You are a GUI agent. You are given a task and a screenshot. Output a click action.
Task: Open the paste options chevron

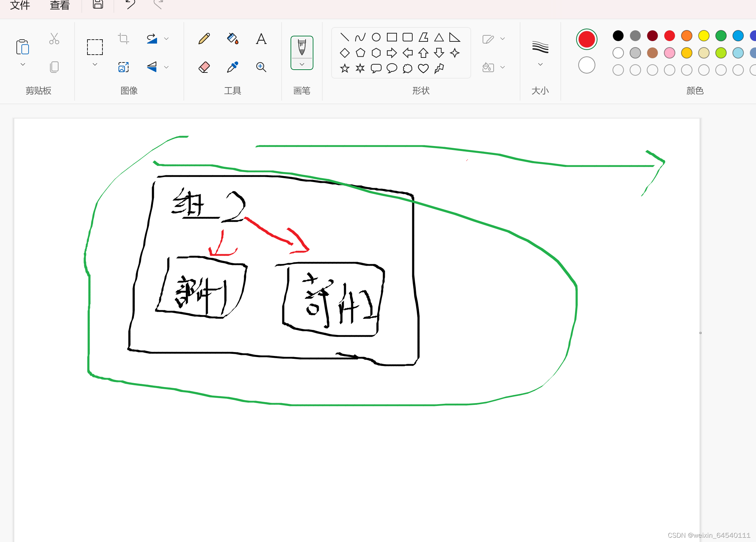pos(23,65)
